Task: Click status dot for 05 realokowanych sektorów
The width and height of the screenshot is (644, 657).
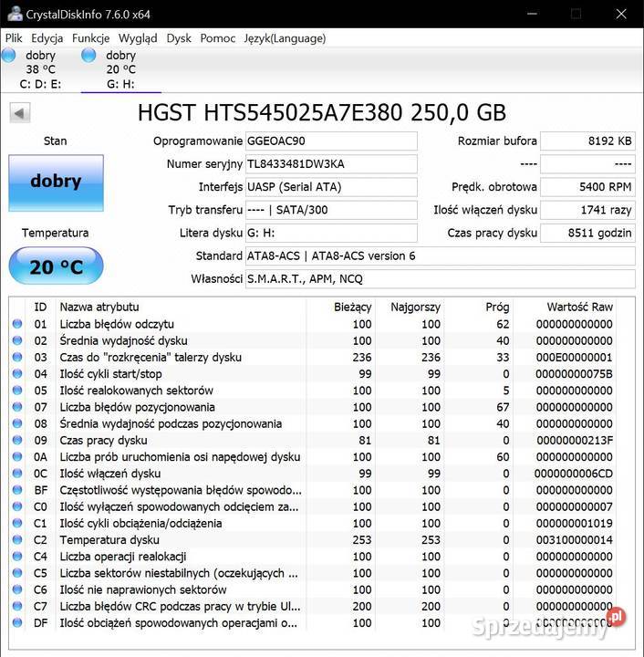Action: [17, 391]
